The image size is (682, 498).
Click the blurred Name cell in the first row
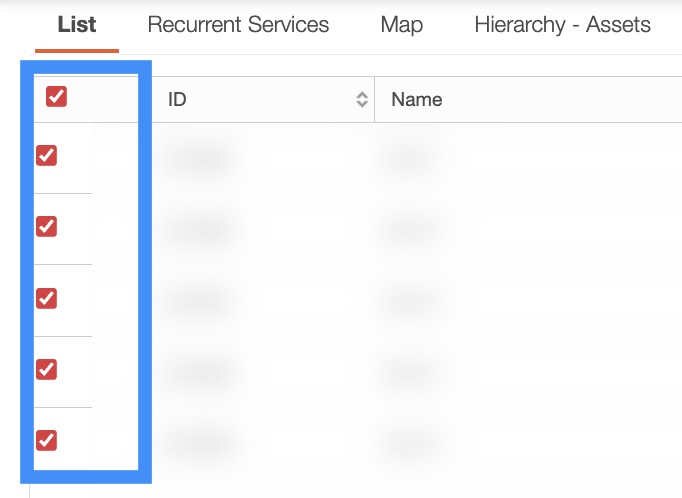coord(412,157)
